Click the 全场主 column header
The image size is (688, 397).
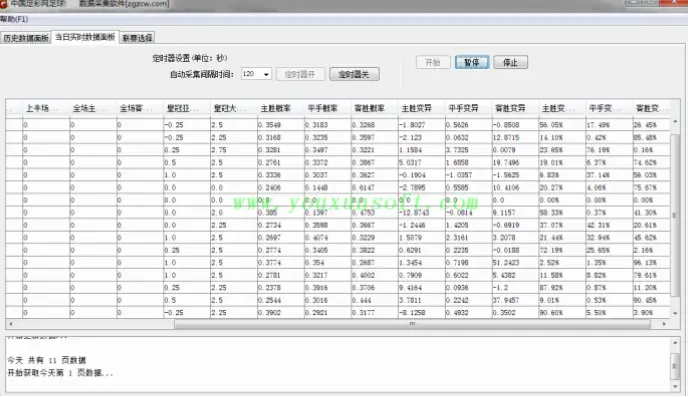[x=93, y=108]
